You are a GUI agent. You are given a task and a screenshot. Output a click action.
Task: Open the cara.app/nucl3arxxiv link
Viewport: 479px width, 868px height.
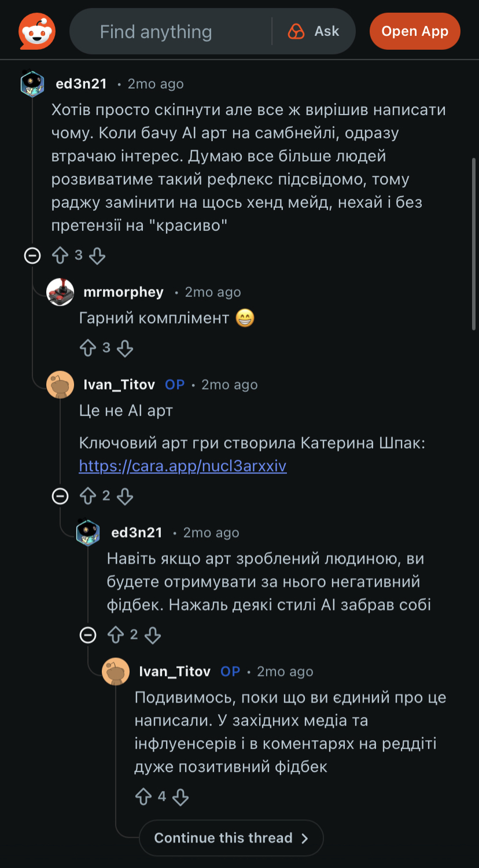tap(183, 466)
